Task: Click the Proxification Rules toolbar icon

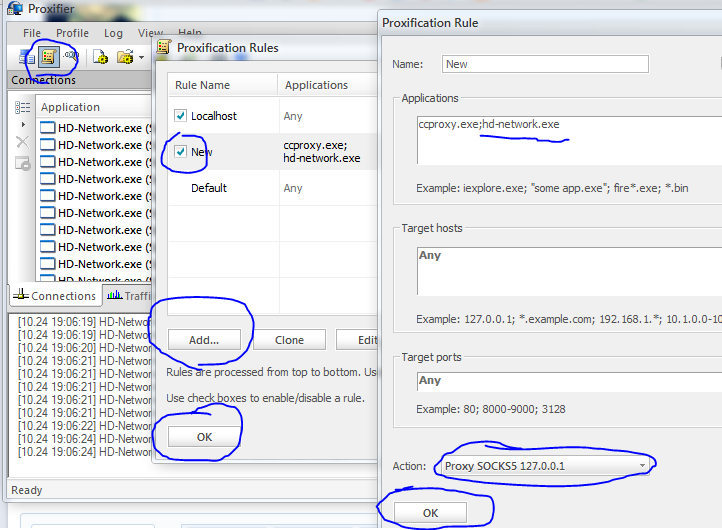Action: 48,57
